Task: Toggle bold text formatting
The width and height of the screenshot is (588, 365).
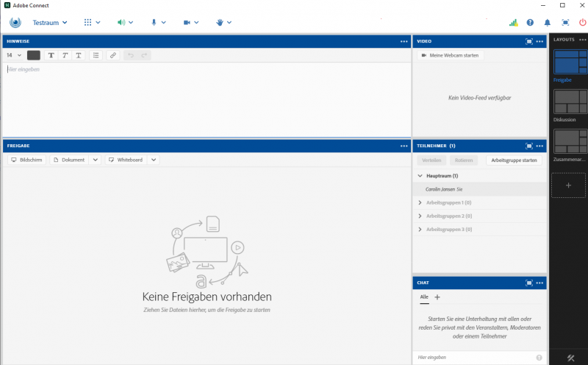Action: pos(51,55)
